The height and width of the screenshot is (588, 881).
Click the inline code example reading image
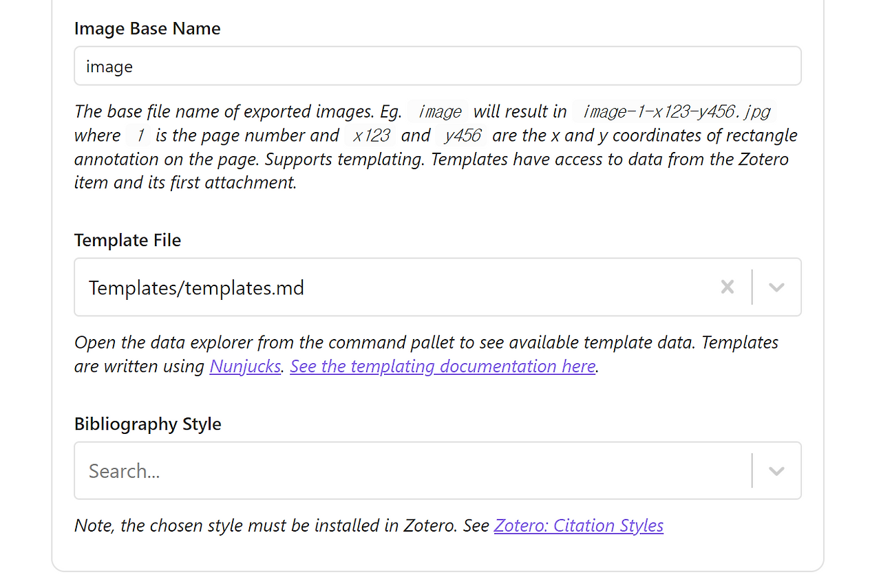pos(439,111)
